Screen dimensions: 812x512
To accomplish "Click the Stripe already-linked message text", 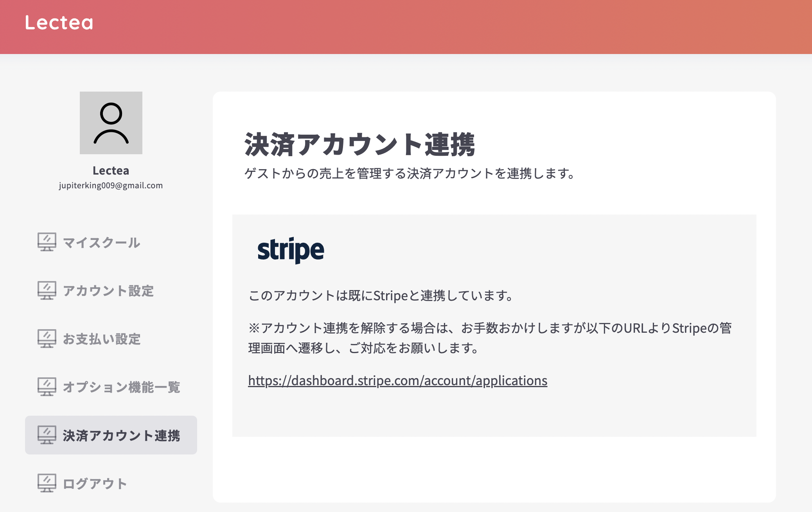I will [x=381, y=296].
